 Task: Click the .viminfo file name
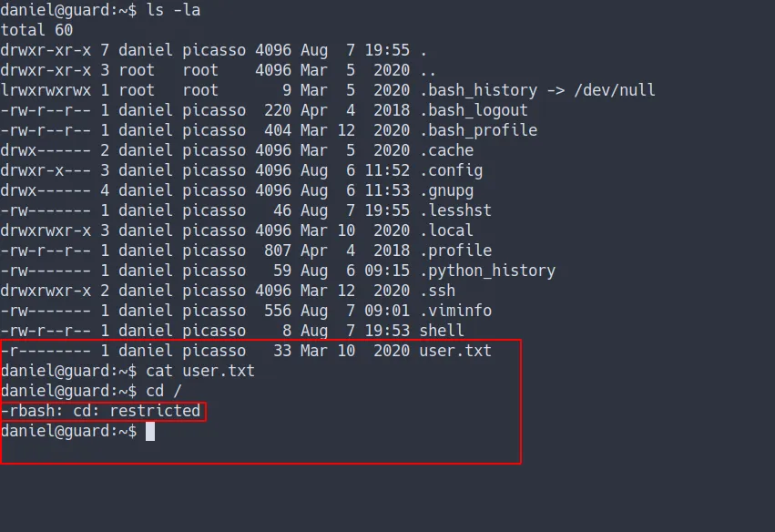pyautogui.click(x=457, y=311)
